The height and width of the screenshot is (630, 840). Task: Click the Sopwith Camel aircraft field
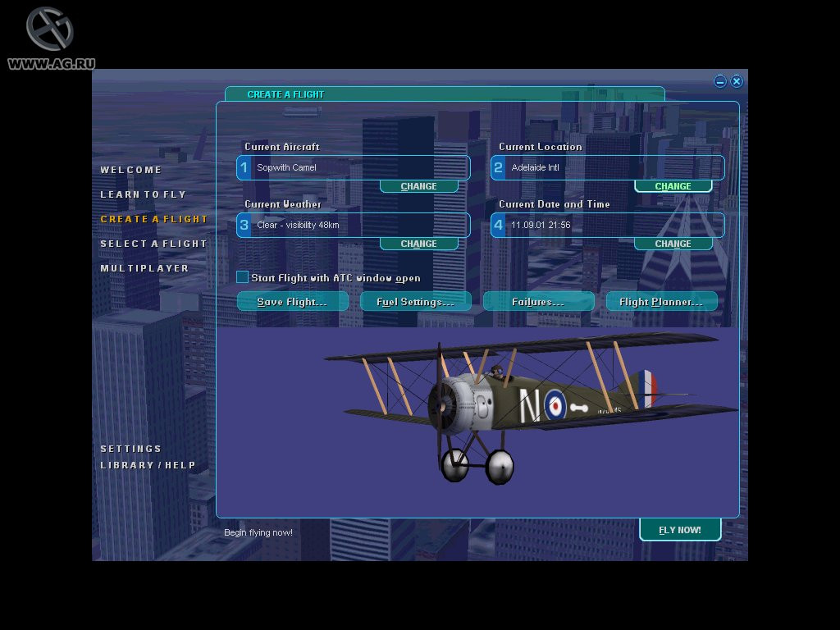tap(354, 167)
